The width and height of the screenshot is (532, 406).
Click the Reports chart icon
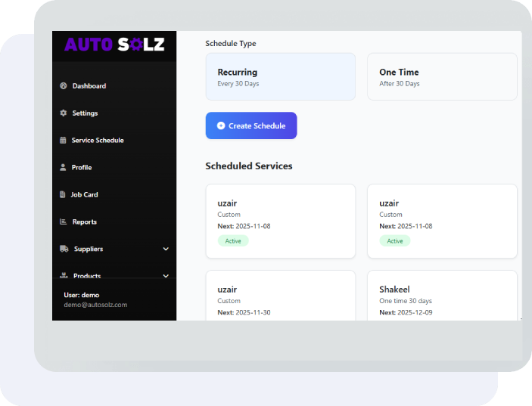(64, 222)
